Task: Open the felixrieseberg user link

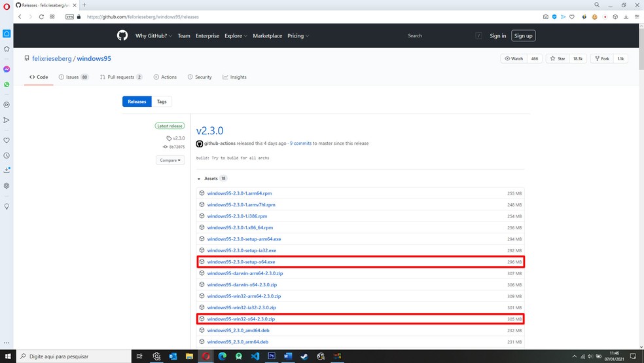Action: 52,58
